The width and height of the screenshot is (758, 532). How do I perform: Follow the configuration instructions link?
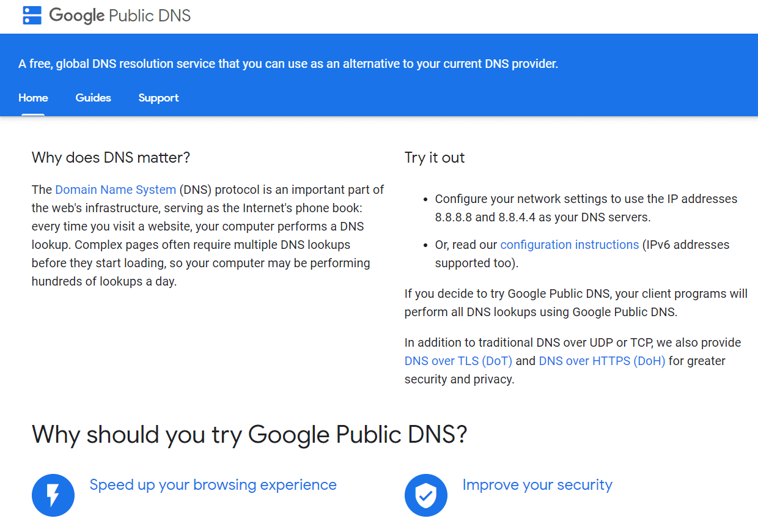coord(569,245)
